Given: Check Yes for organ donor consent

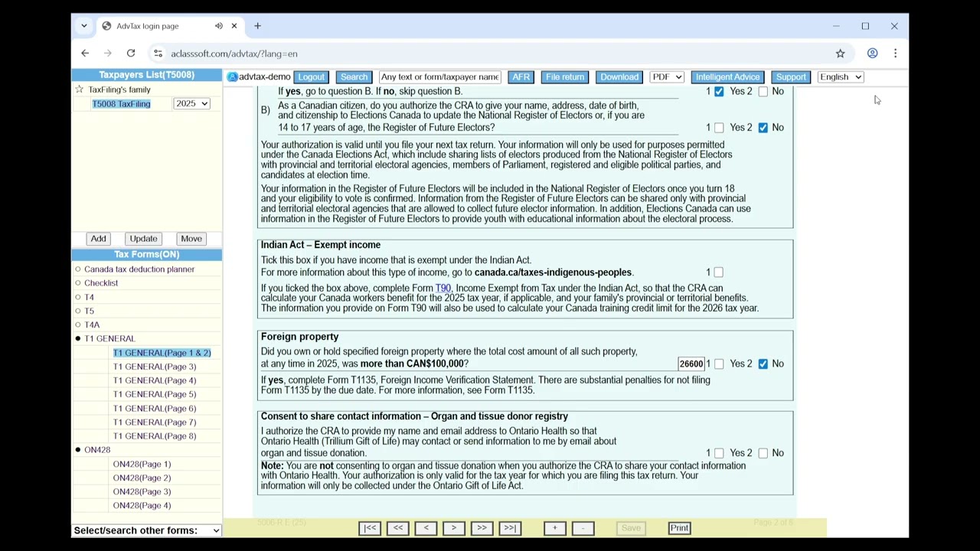Looking at the screenshot, I should (x=719, y=453).
